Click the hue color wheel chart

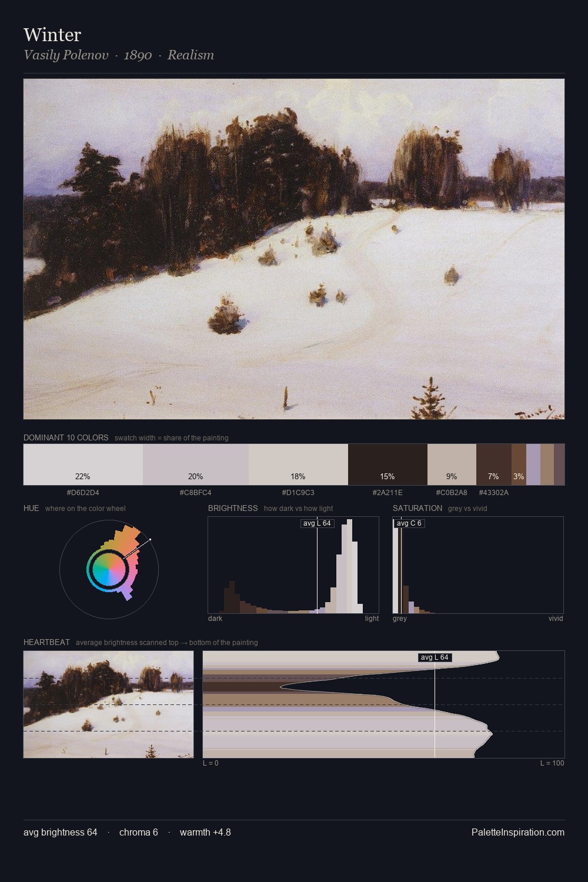[109, 569]
